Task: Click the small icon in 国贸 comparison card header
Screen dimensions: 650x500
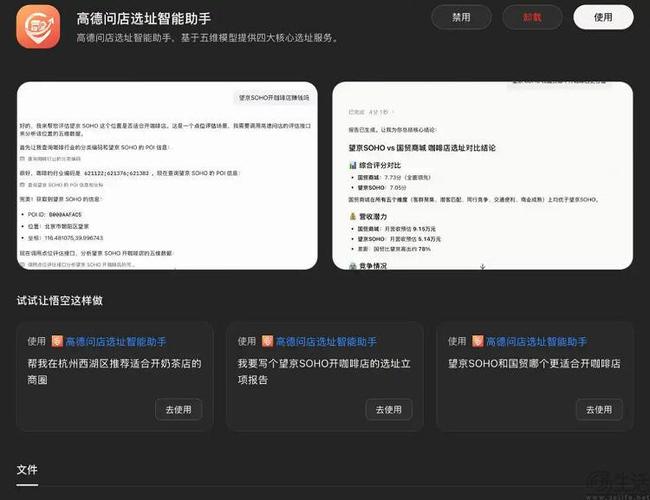Action: [x=478, y=341]
